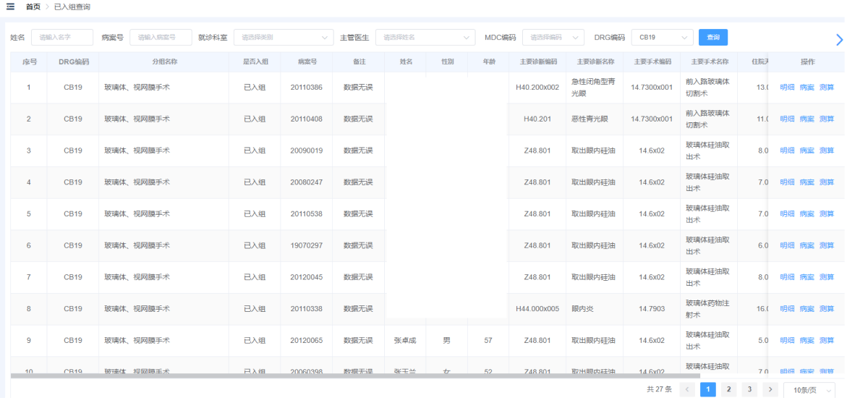This screenshot has width=868, height=411.
Task: Open 明细 for row 8
Action: pos(787,309)
